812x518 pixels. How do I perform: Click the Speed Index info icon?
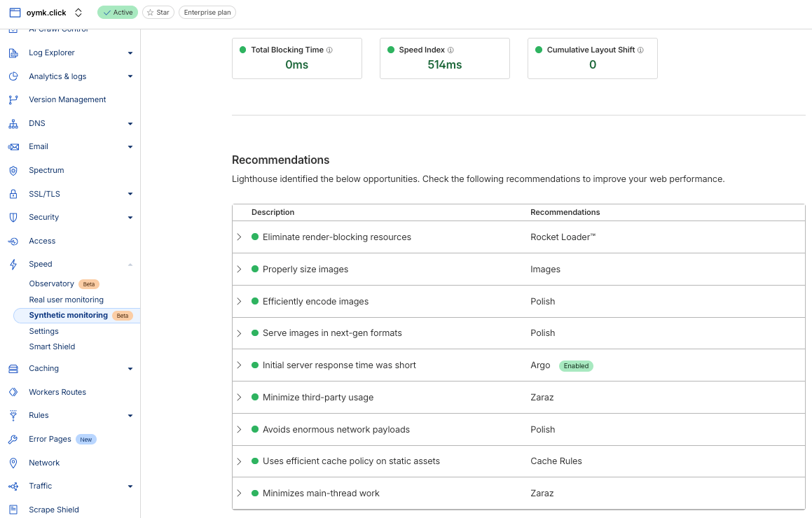click(450, 50)
